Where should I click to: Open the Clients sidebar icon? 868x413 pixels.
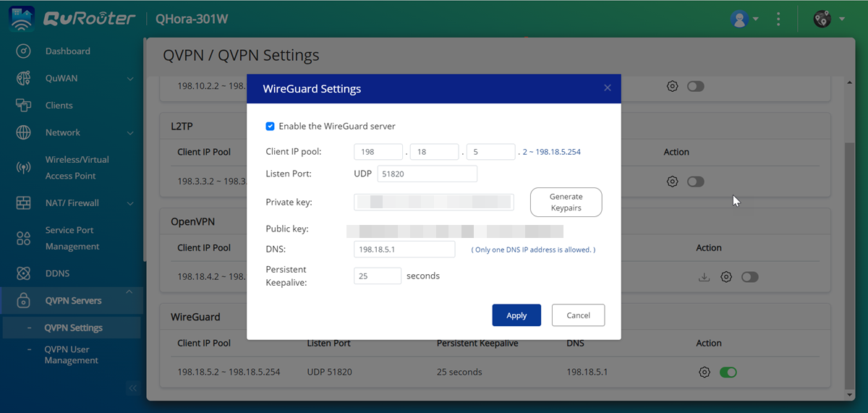24,106
